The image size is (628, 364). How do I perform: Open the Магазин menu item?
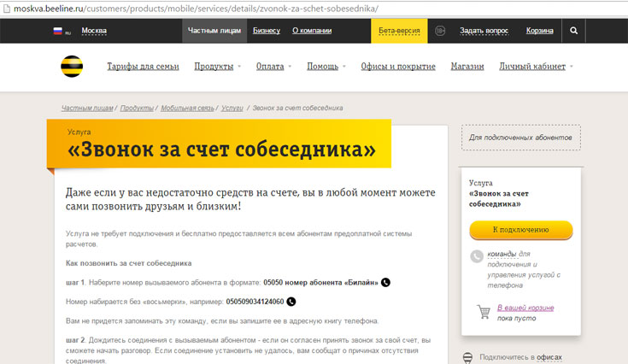click(x=467, y=67)
